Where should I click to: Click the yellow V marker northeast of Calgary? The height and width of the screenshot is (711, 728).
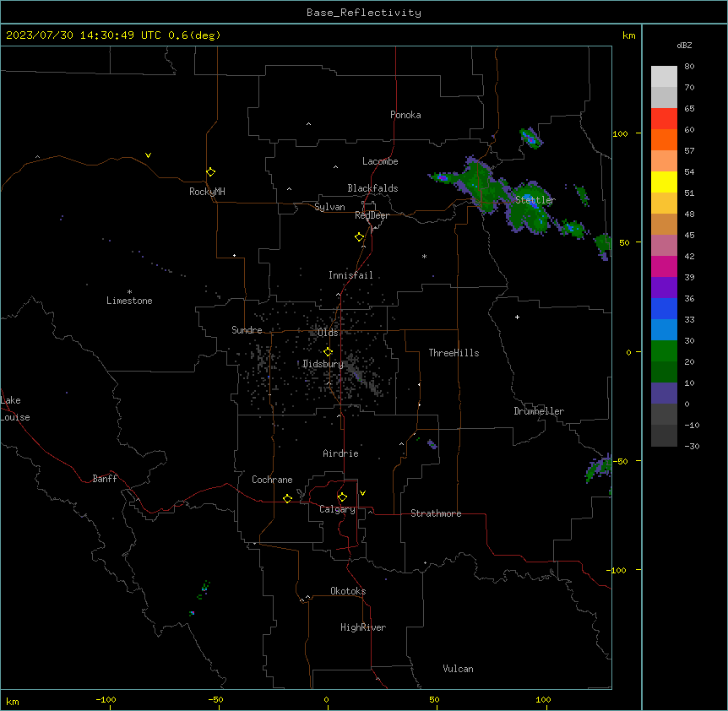[x=362, y=493]
